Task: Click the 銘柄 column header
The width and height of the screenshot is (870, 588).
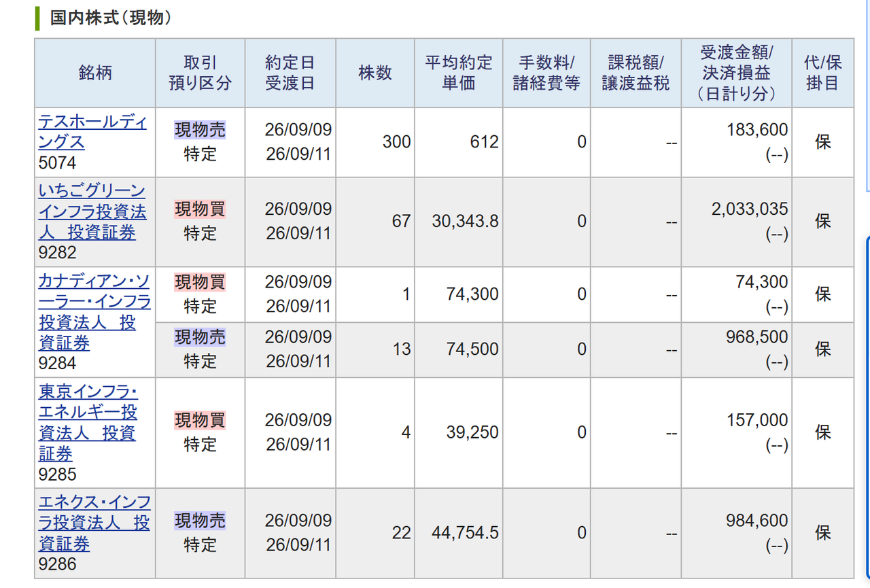Action: (x=95, y=73)
